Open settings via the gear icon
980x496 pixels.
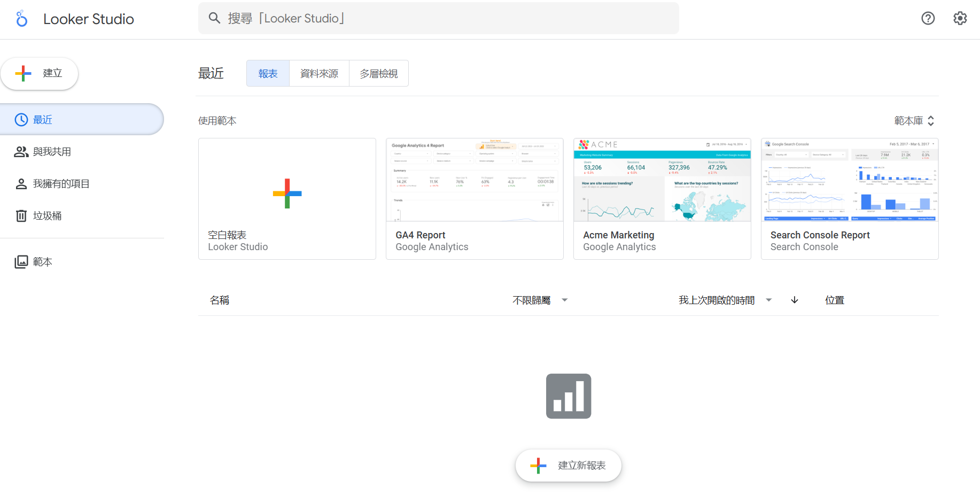tap(960, 19)
